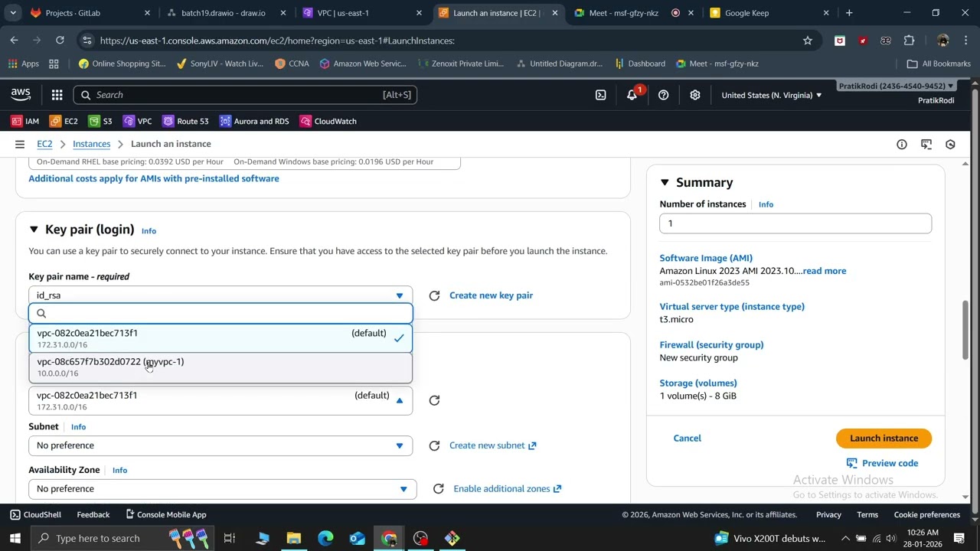Open Preview code link

point(882,463)
